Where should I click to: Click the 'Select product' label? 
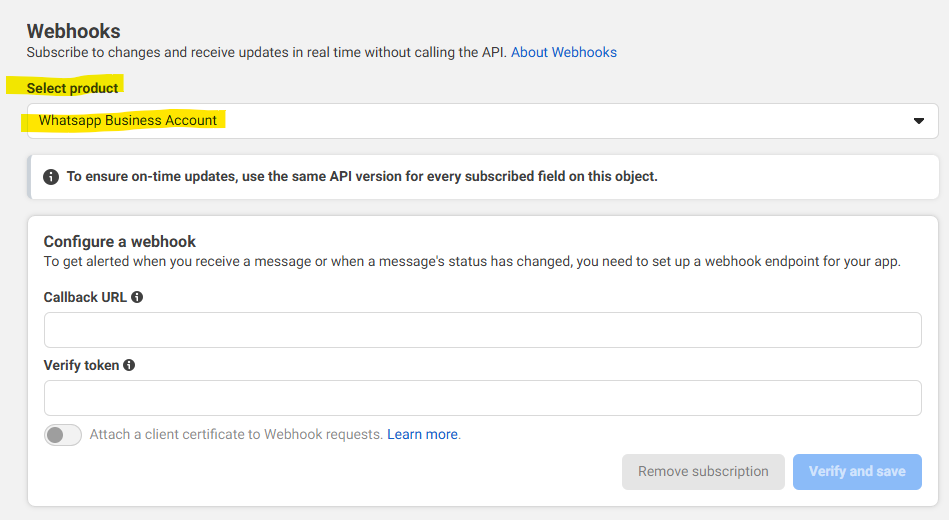click(x=73, y=88)
